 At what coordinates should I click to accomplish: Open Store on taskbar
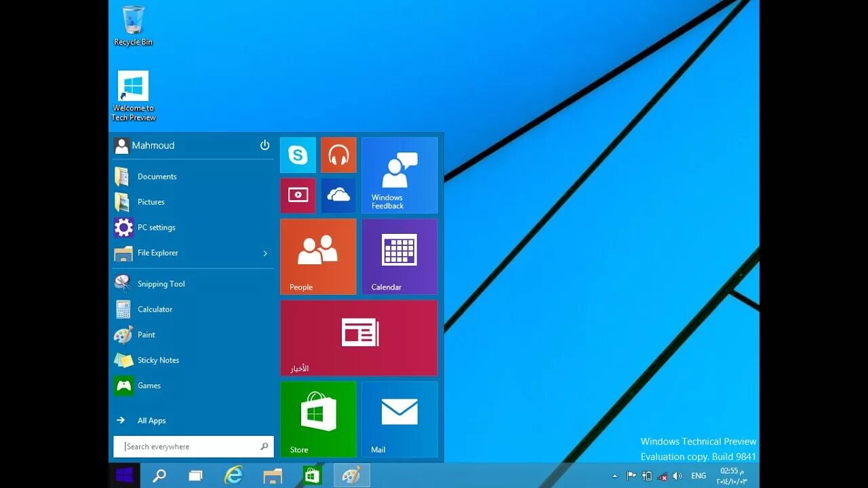coord(312,476)
